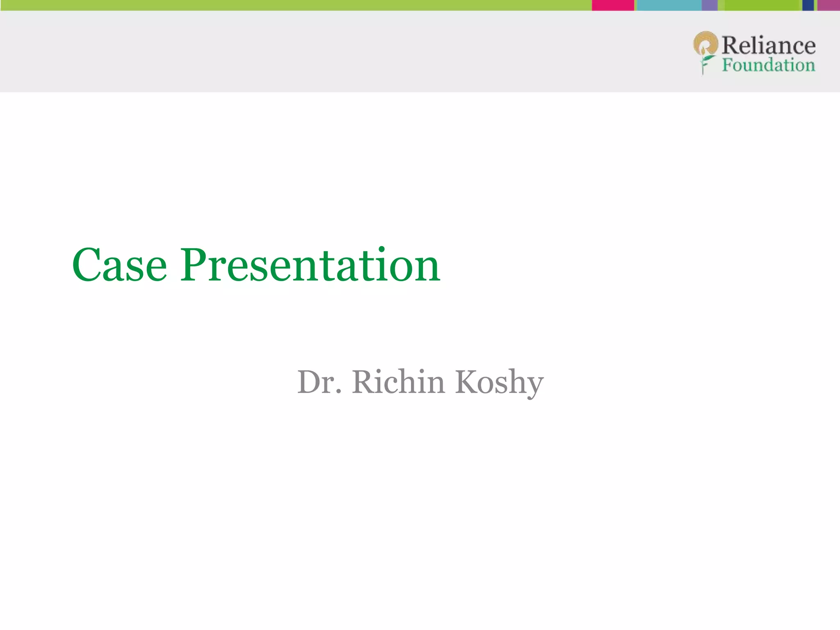The width and height of the screenshot is (840, 630).
Task: Select the "Case Presentation" title text
Action: 256,265
